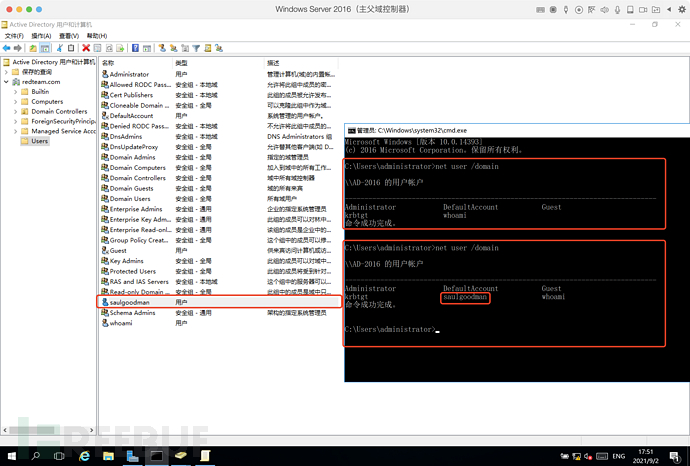690x466 pixels.
Task: Click the VM keyboard icon
Action: (x=540, y=10)
